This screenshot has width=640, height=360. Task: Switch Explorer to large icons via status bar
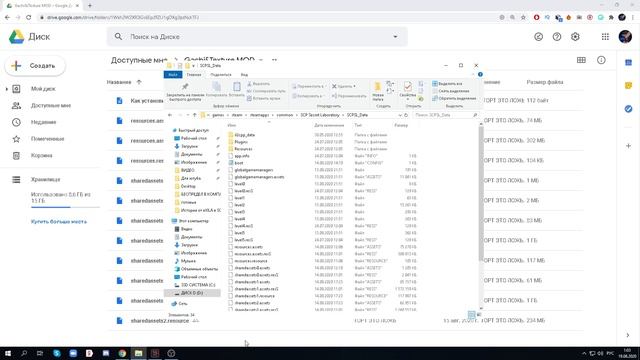pyautogui.click(x=479, y=314)
